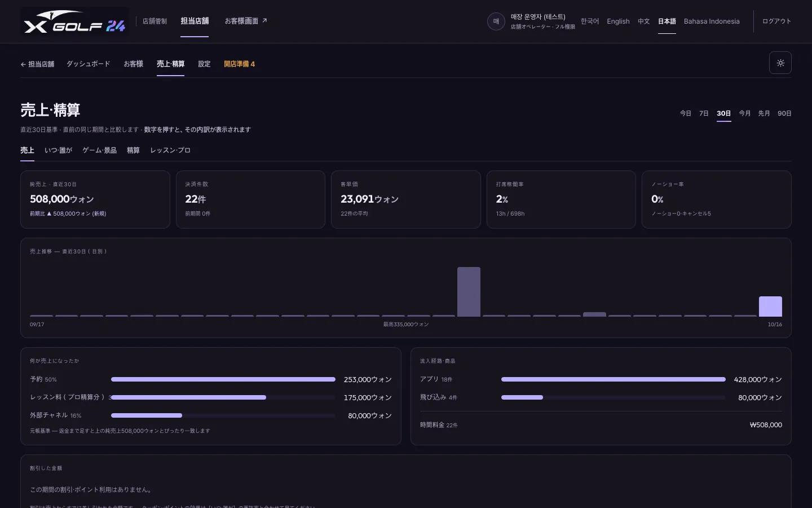
Task: Switch language to Bahasa Indonesia
Action: point(712,21)
